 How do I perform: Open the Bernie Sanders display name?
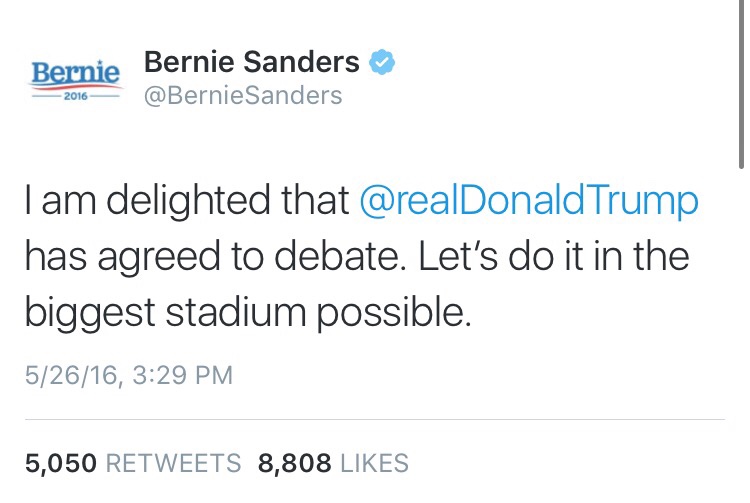252,63
